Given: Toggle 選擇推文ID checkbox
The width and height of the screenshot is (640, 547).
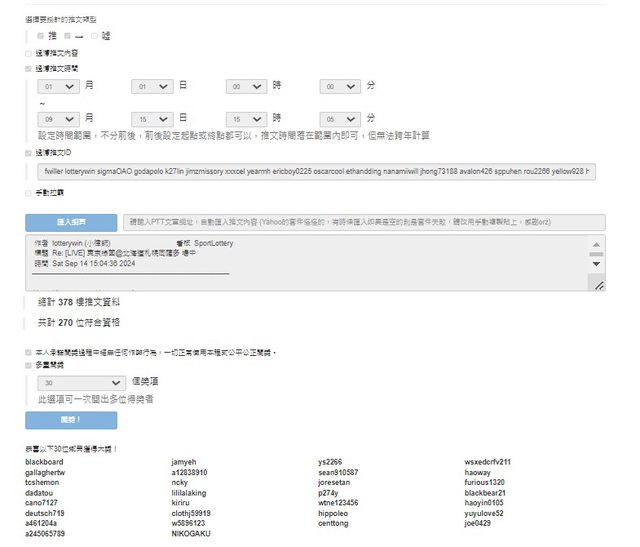Looking at the screenshot, I should 28,153.
